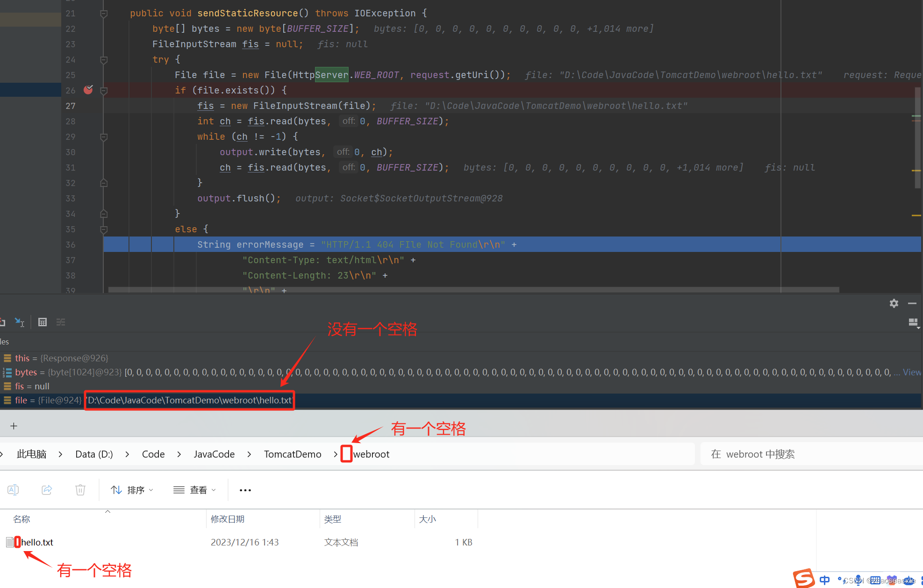
Task: Select the 'this = {Response@926}' variable row
Action: coord(460,358)
